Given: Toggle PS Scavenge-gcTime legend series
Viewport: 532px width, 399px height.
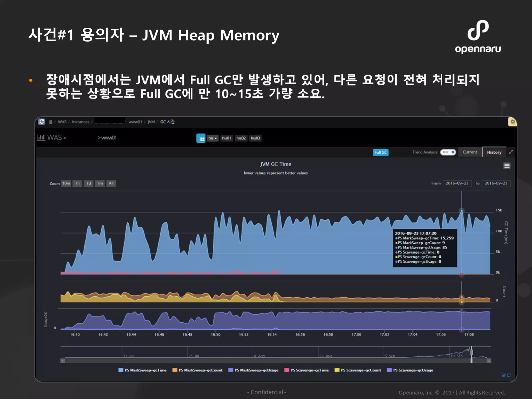Looking at the screenshot, I should click(307, 370).
